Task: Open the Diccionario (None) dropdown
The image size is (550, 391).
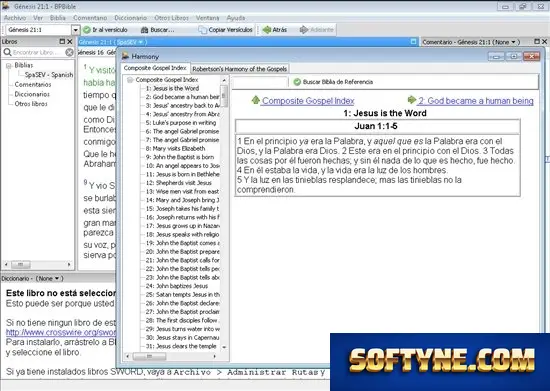Action: point(57,278)
